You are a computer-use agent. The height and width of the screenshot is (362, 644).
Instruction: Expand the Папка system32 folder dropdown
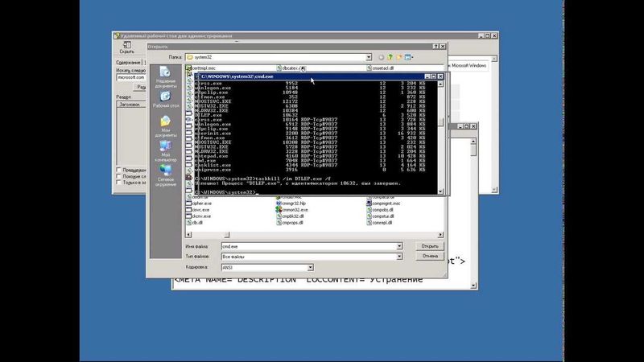pyautogui.click(x=369, y=57)
